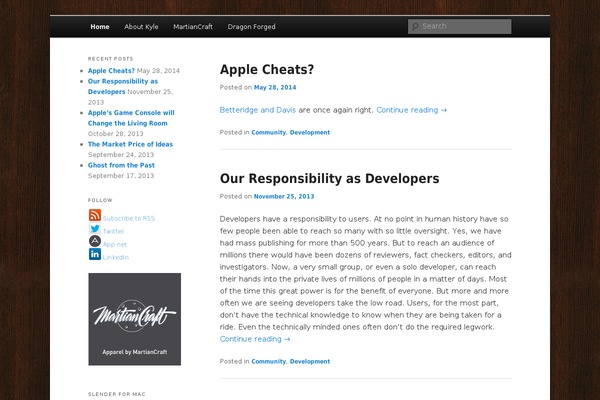Click 'Community' category under Responsibility post
This screenshot has height=400, width=600.
pyautogui.click(x=269, y=361)
